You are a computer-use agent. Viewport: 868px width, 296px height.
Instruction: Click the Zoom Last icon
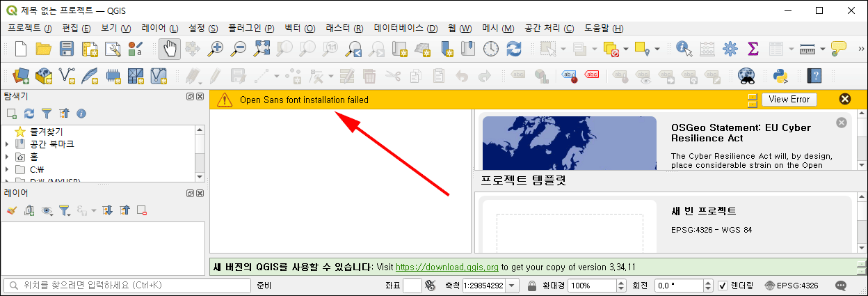[x=355, y=49]
